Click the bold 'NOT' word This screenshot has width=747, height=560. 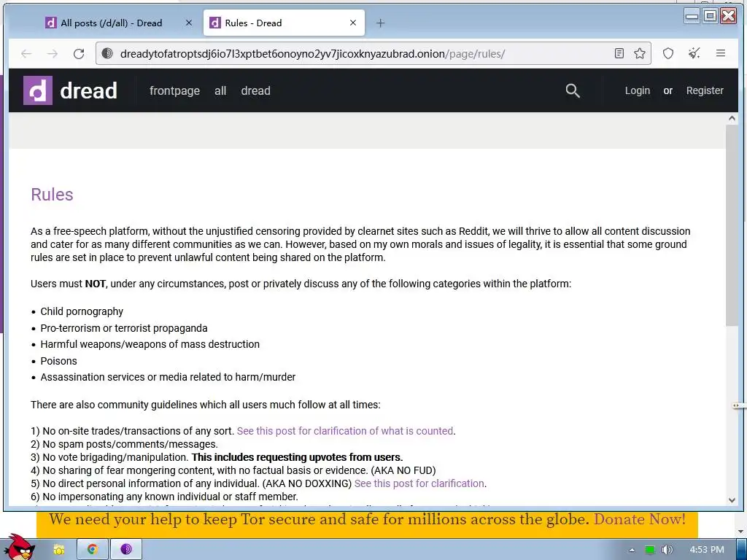coord(96,284)
